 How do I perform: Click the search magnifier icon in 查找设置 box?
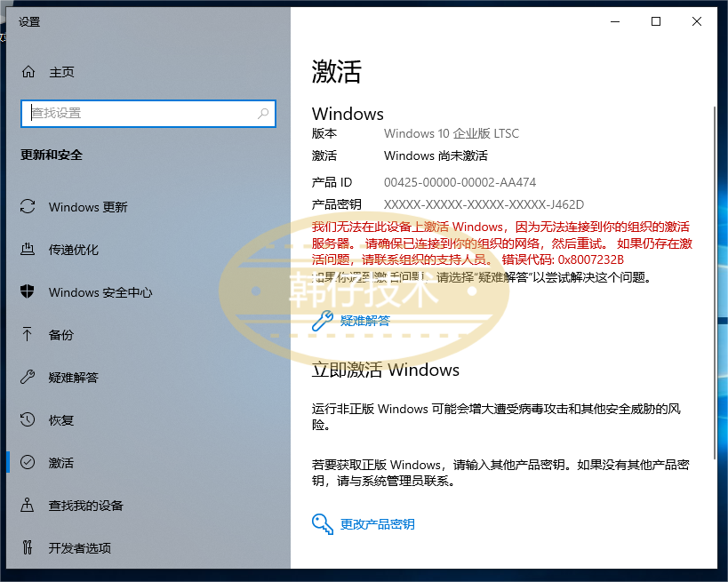click(x=263, y=113)
